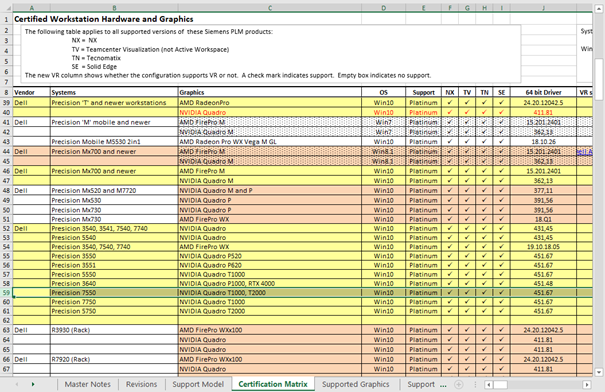Click horizontal scrollbar left arrow
This screenshot has height=392, width=605.
pyautogui.click(x=489, y=384)
